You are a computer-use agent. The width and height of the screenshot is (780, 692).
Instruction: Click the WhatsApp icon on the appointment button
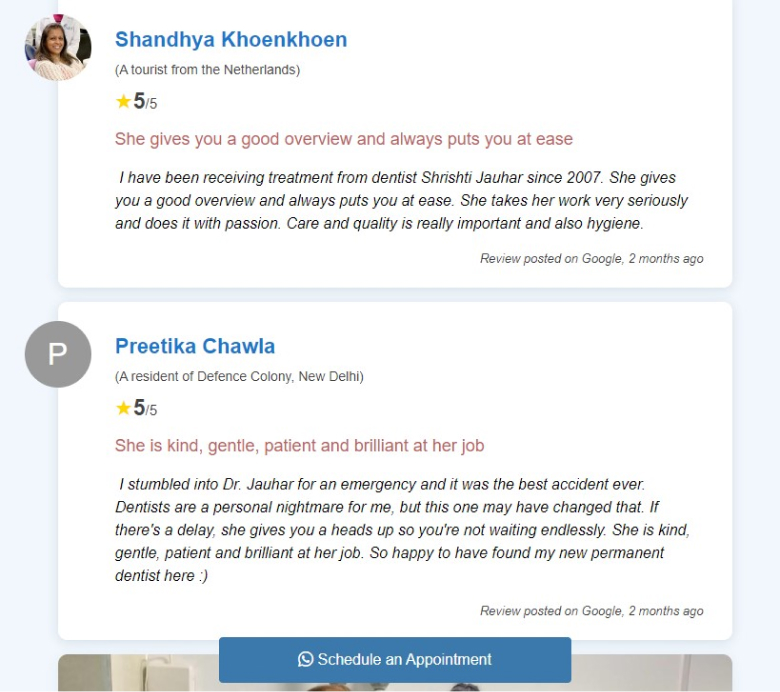tap(305, 659)
